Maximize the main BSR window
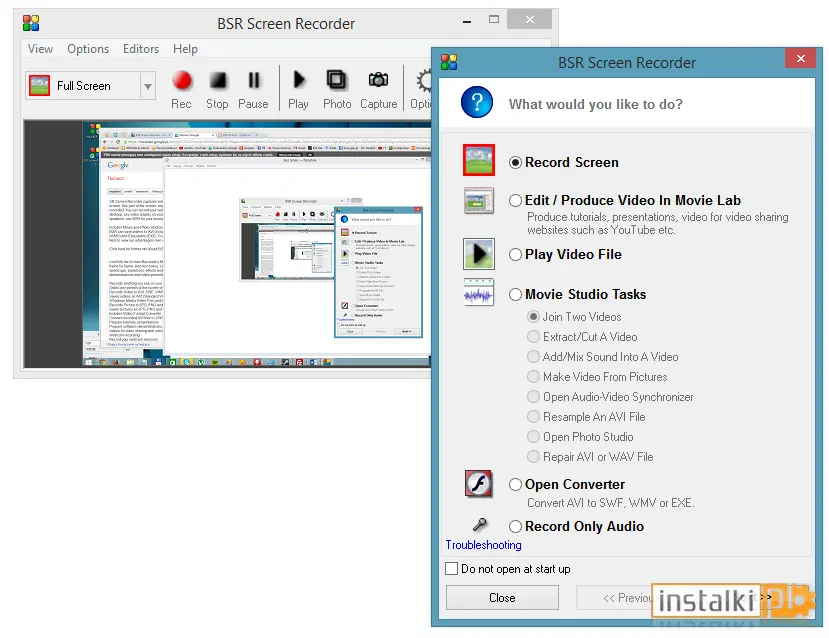Image resolution: width=829 pixels, height=638 pixels. pos(494,20)
